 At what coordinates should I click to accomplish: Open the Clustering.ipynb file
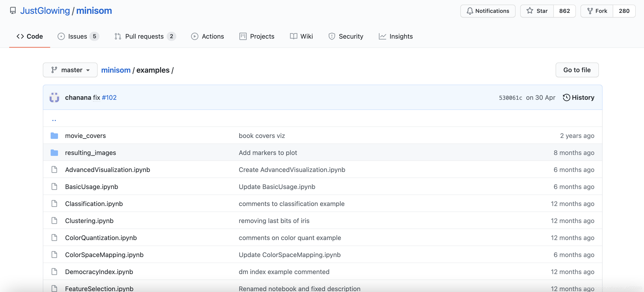tap(89, 220)
